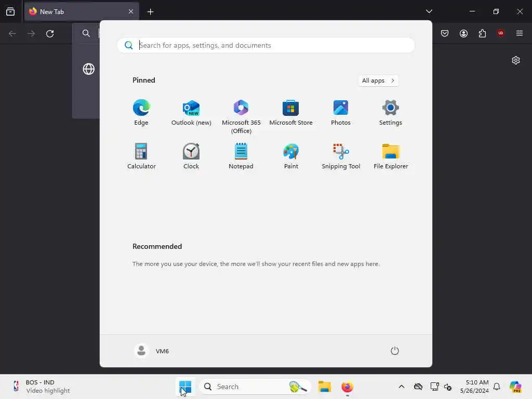Launch the Photos app
Image resolution: width=532 pixels, height=399 pixels.
pyautogui.click(x=341, y=113)
